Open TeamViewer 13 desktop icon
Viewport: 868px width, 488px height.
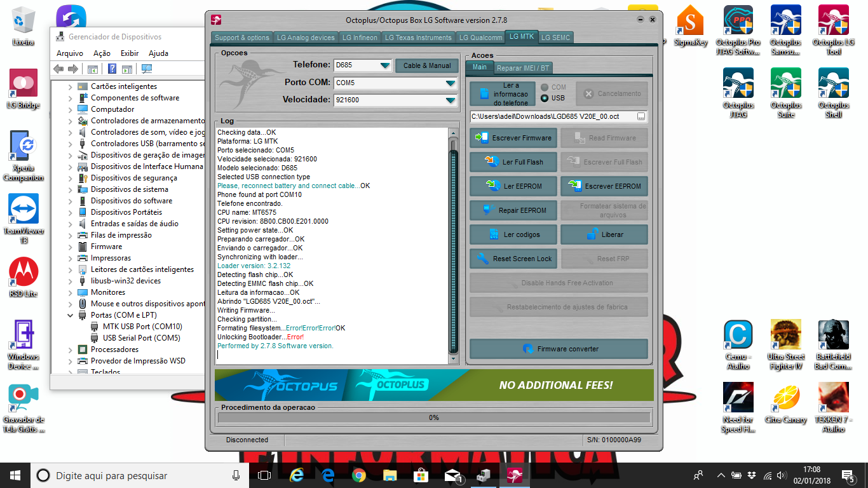pyautogui.click(x=24, y=219)
